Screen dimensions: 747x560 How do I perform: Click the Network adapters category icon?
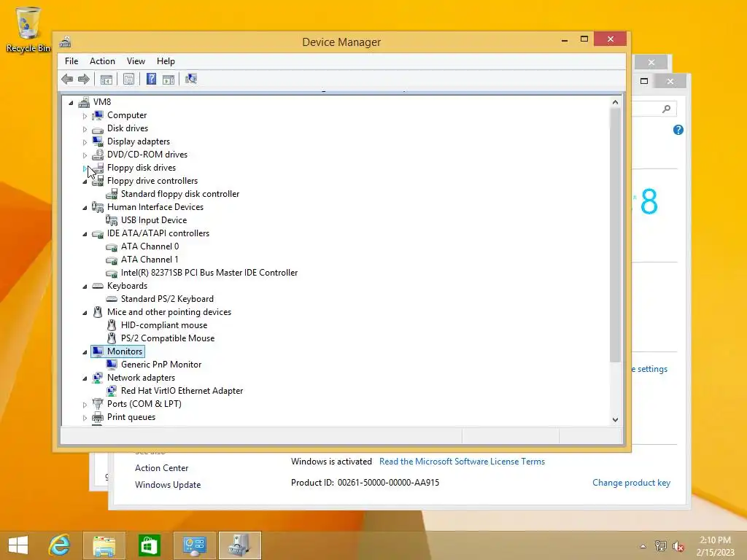[98, 378]
